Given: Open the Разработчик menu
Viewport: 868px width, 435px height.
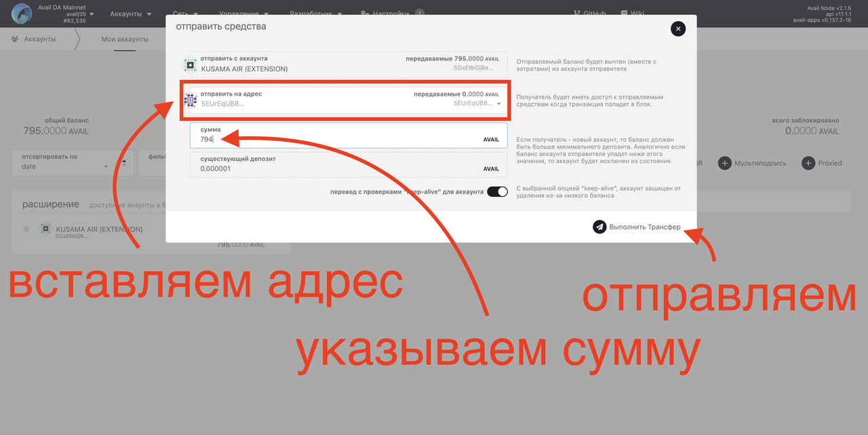Looking at the screenshot, I should tap(316, 14).
